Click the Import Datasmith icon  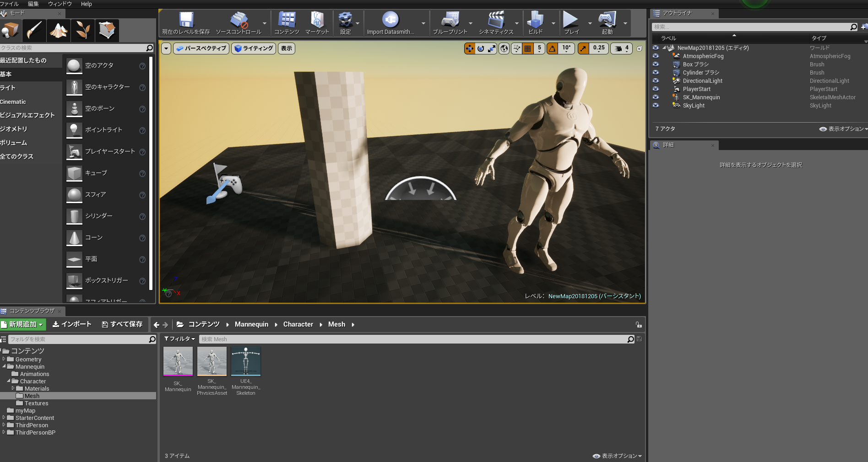click(x=390, y=21)
